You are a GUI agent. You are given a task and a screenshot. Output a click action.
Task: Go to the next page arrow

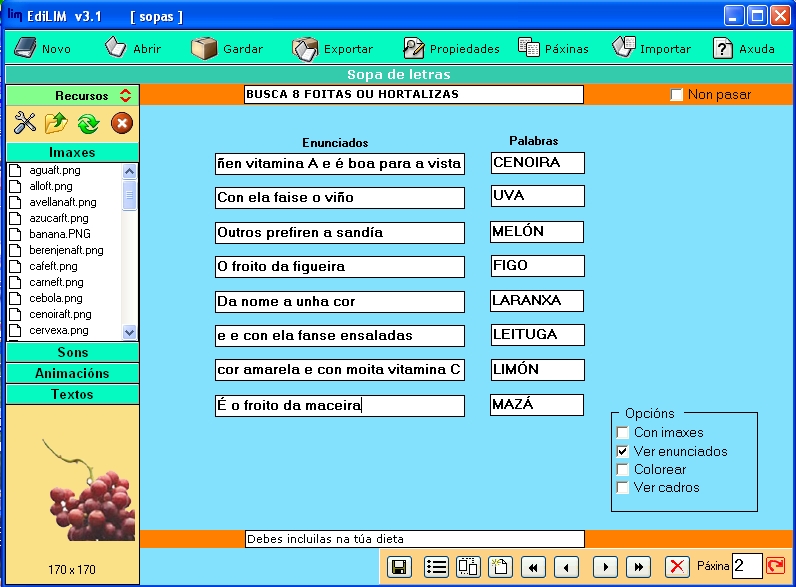tap(603, 567)
